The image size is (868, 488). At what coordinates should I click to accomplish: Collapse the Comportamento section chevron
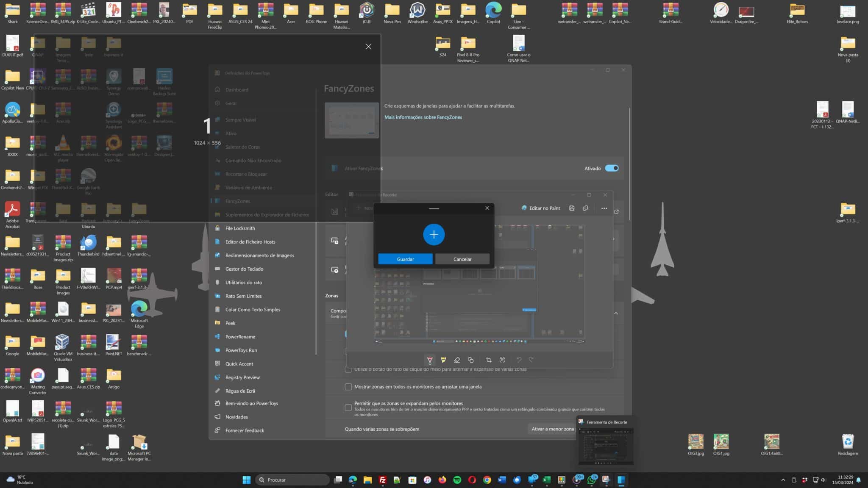click(616, 313)
